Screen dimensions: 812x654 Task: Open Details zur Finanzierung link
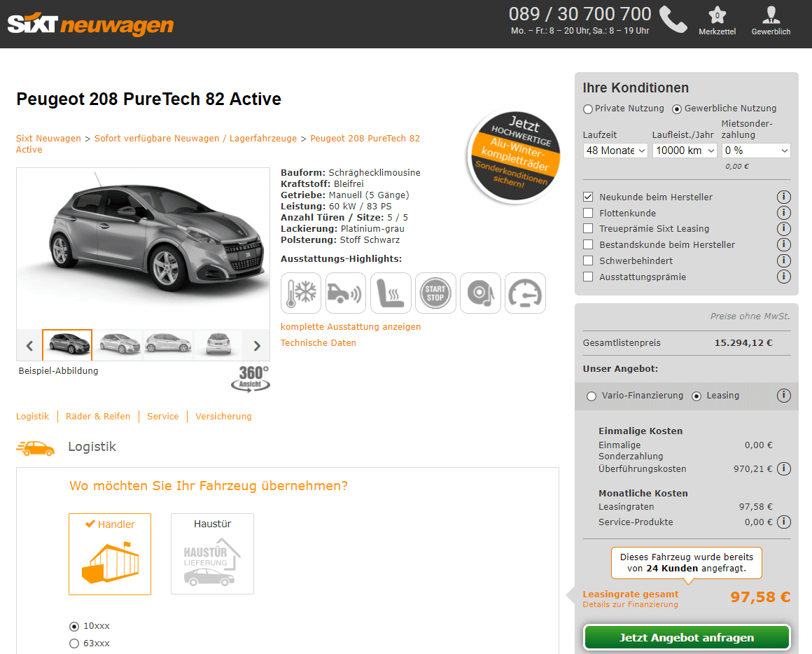630,604
